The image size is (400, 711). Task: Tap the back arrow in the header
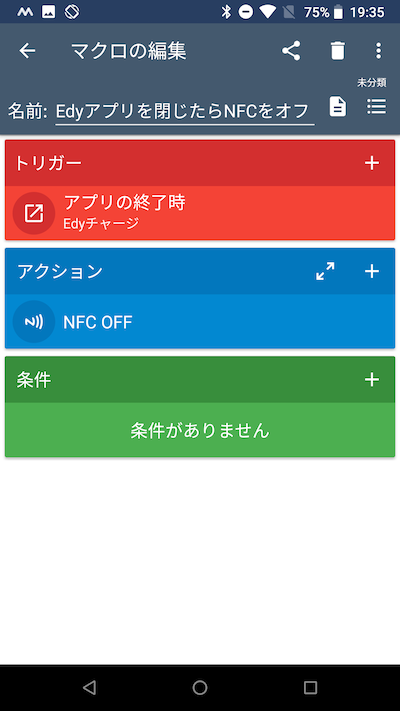27,51
